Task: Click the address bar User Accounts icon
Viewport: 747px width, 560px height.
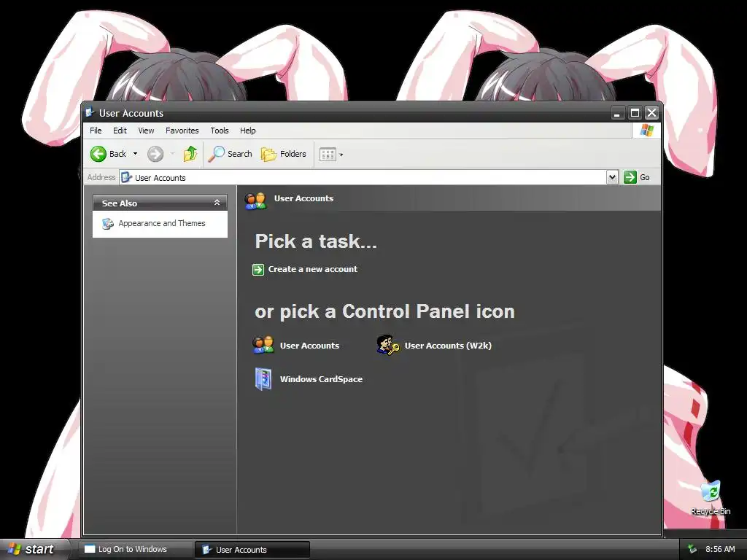Action: (x=126, y=177)
